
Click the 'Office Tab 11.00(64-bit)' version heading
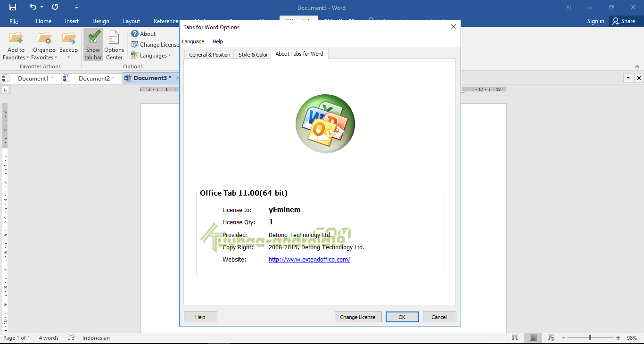pyautogui.click(x=244, y=193)
